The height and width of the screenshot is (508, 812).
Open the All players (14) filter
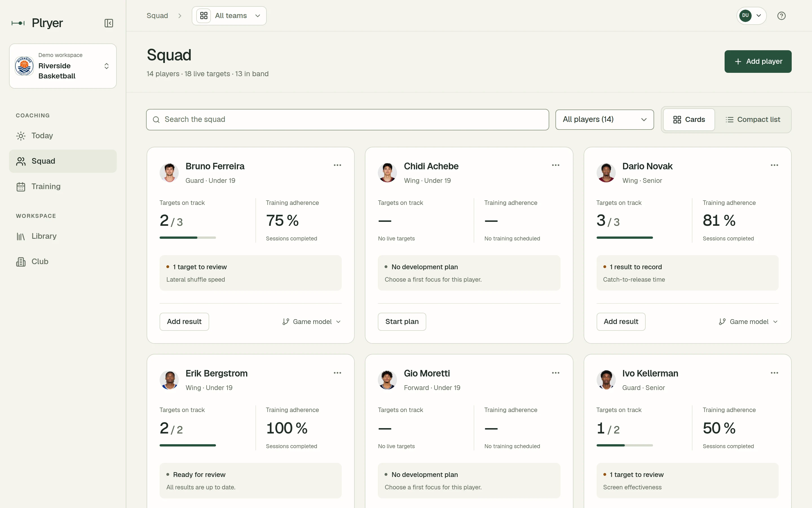[x=604, y=120]
